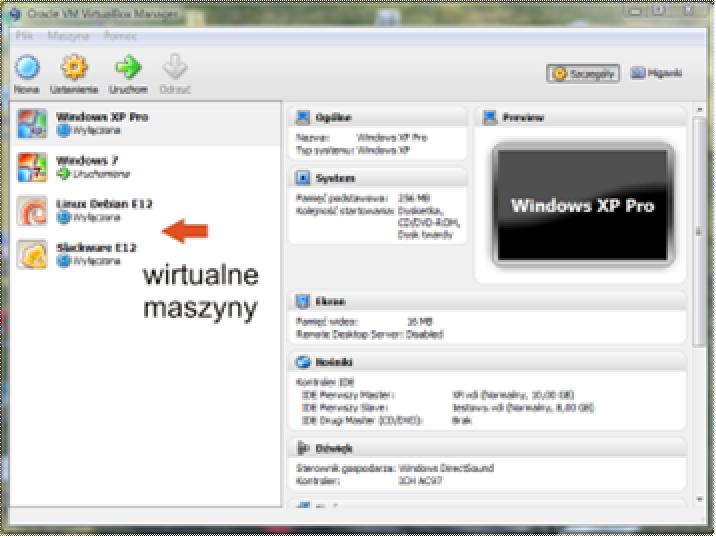Open the Nośniki section header link
Image resolution: width=716 pixels, height=538 pixels.
click(x=334, y=362)
